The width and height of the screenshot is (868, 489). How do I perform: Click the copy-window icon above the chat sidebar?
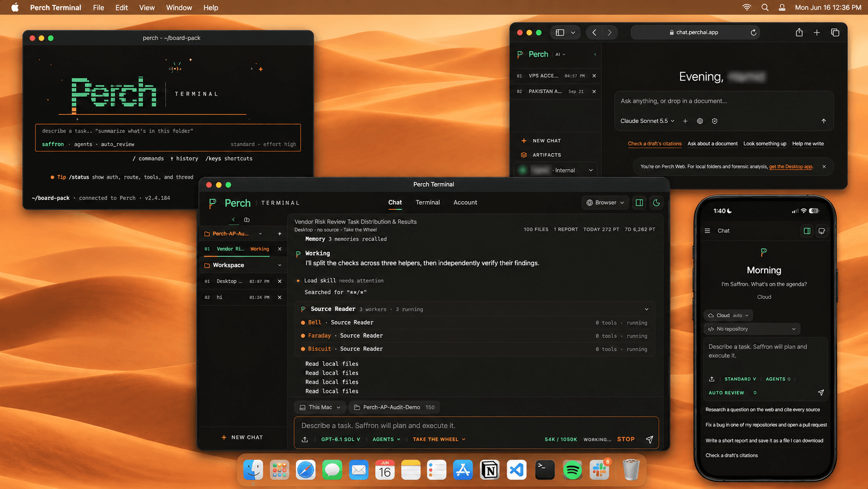coord(247,220)
